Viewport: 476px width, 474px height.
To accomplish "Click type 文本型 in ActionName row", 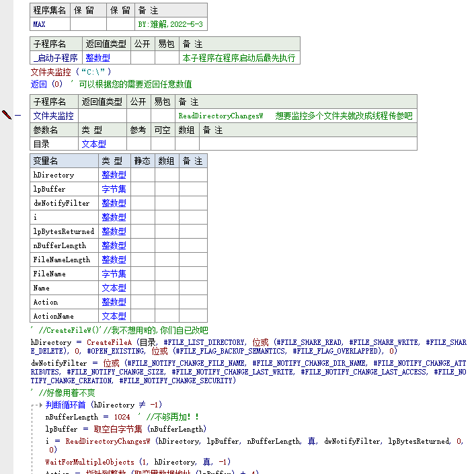I will point(114,316).
